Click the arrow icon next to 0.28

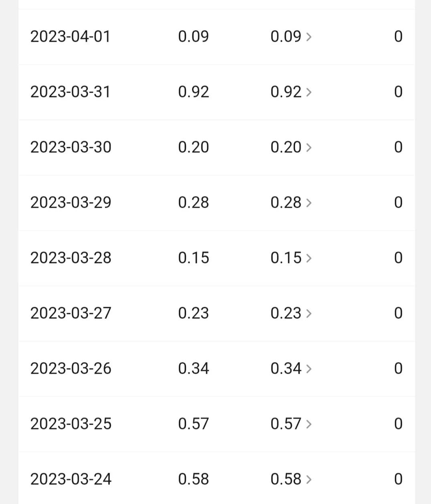coord(309,203)
